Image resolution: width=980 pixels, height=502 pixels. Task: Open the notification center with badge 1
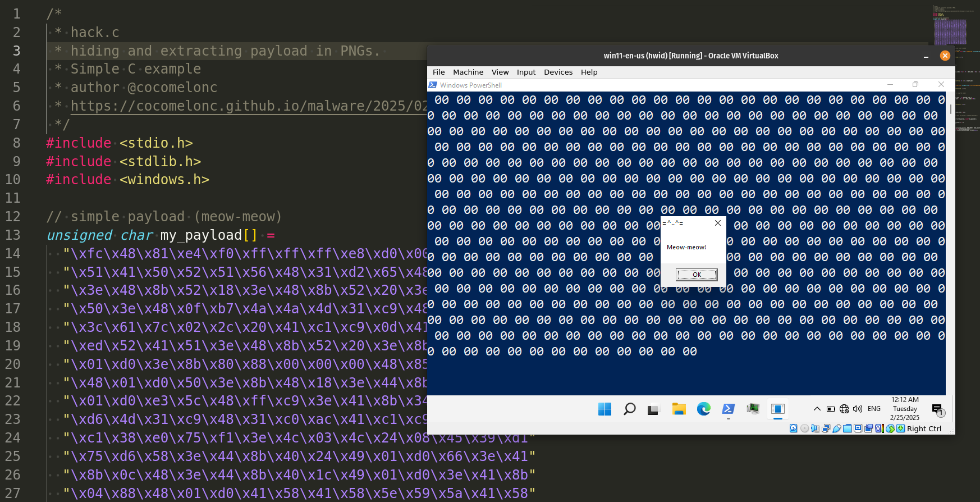click(938, 410)
